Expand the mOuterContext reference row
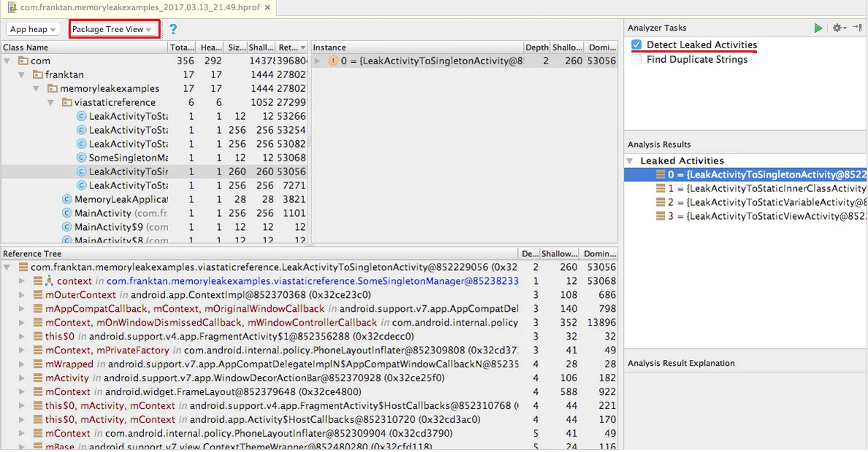 [22, 295]
